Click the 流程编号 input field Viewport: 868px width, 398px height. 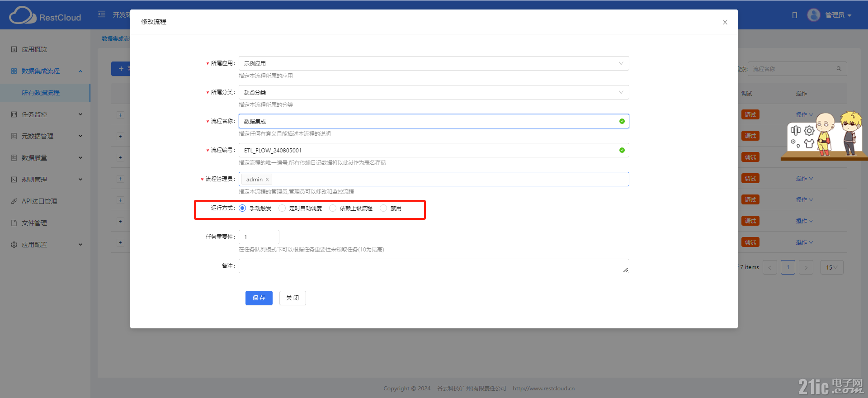pyautogui.click(x=434, y=150)
